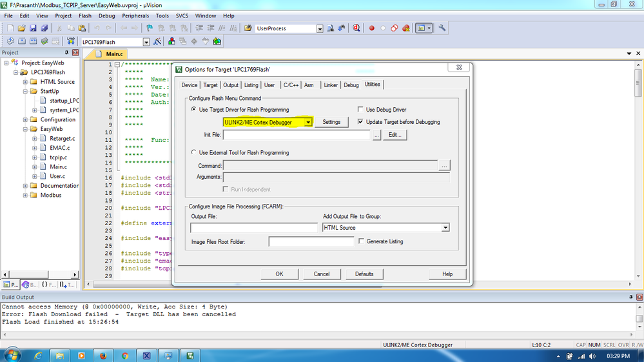Select Main.c in the project tree
Screen dimensions: 644x362
pos(58,167)
